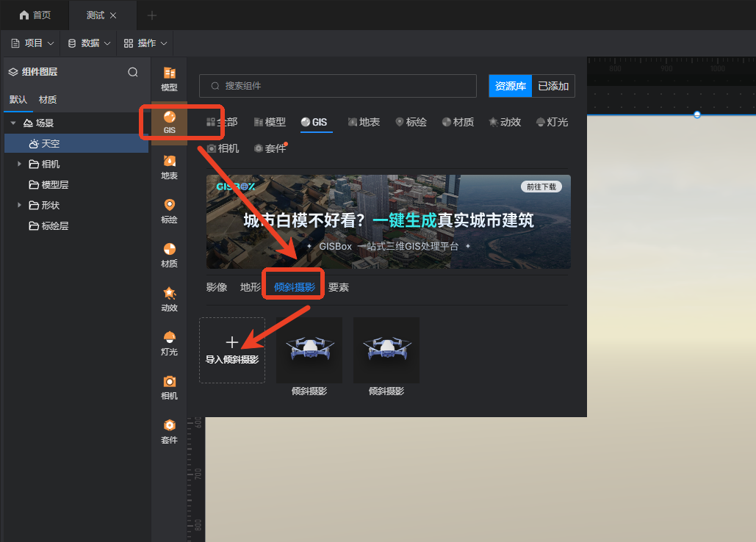Viewport: 756px width, 542px height.
Task: Open the 地表 sidebar category
Action: (x=169, y=167)
